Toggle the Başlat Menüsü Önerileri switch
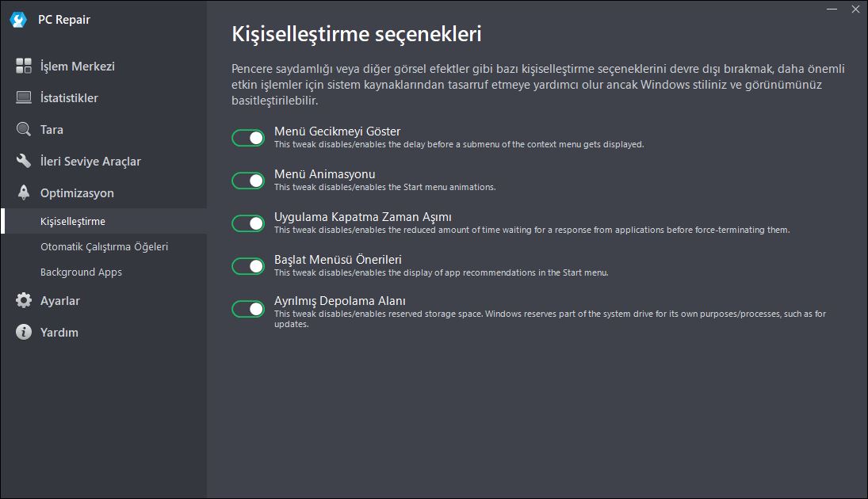Image resolution: width=868 pixels, height=499 pixels. click(248, 266)
